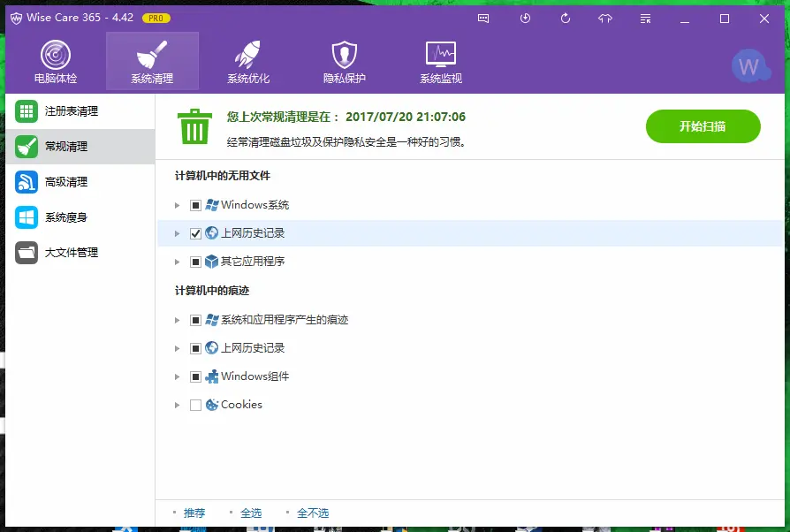Click the blue signal icon of 高级清理

pos(27,182)
